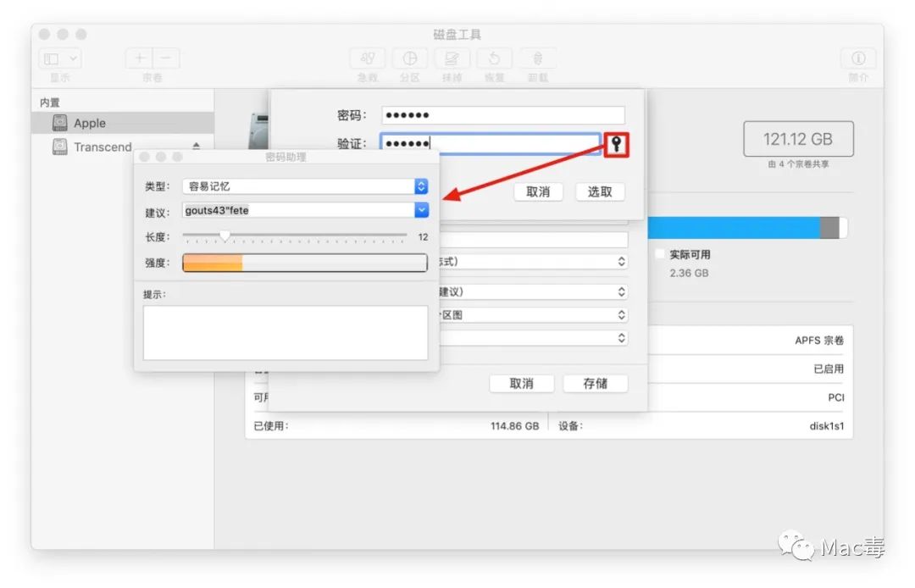Click into the 密码 password field
The width and height of the screenshot is (915, 588).
502,115
